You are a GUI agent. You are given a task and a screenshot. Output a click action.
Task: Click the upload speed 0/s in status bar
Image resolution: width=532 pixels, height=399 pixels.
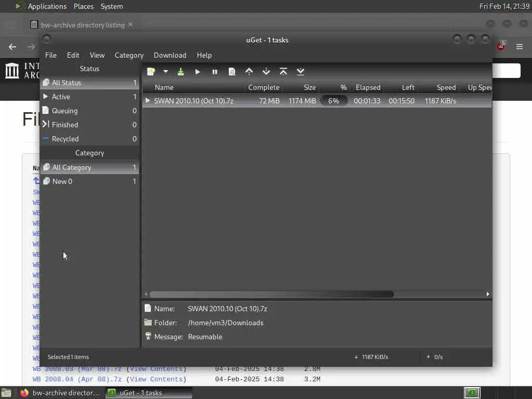(435, 357)
